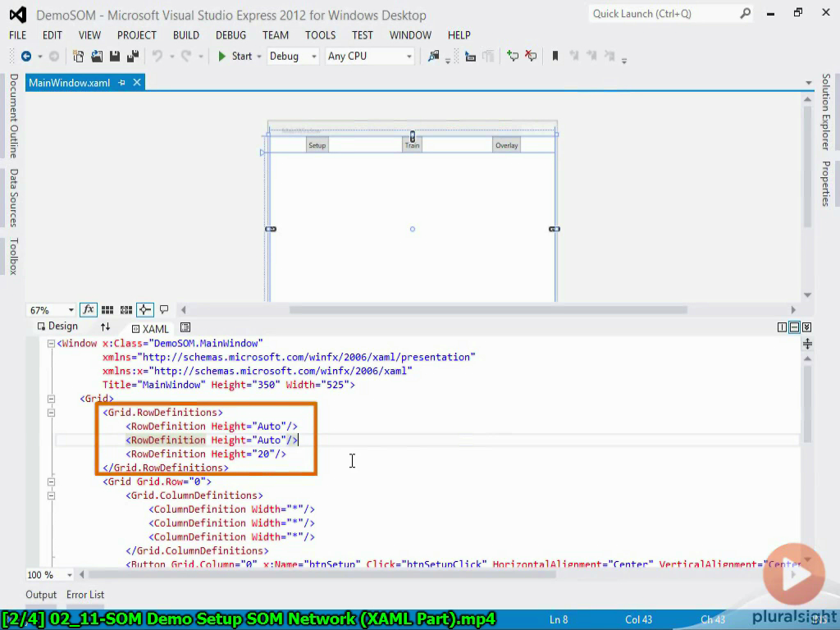Switch to the XAML tab
Viewport: 840px width, 630px height.
(150, 328)
